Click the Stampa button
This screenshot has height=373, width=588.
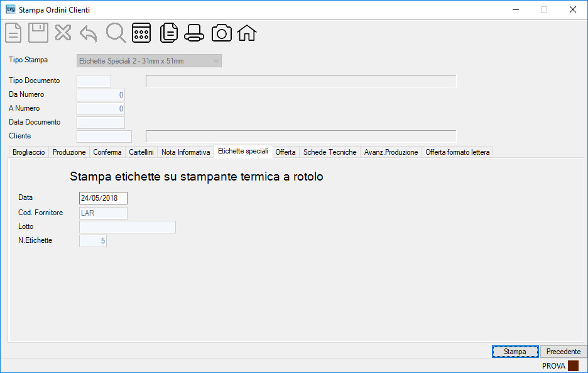pyautogui.click(x=515, y=352)
